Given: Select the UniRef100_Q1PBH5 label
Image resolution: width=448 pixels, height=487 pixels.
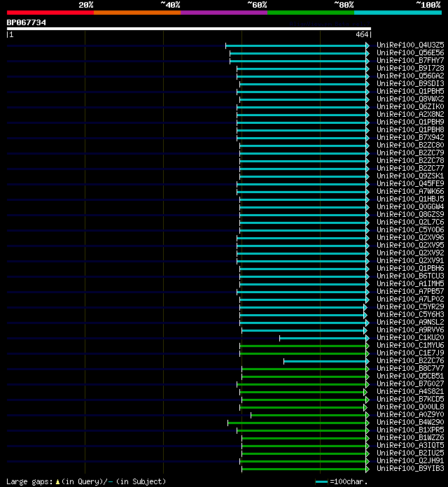Looking at the screenshot, I should (x=410, y=91).
